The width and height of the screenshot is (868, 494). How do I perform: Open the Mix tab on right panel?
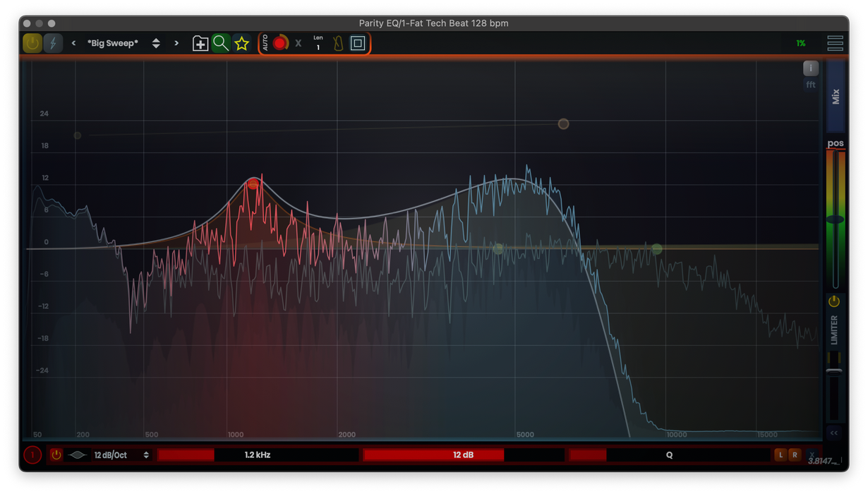click(x=836, y=96)
